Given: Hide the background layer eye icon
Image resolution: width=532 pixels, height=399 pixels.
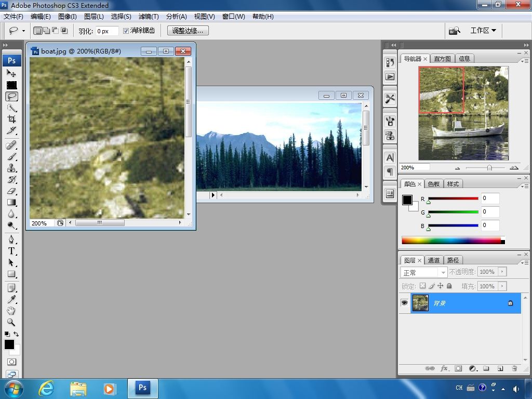Looking at the screenshot, I should pyautogui.click(x=404, y=303).
